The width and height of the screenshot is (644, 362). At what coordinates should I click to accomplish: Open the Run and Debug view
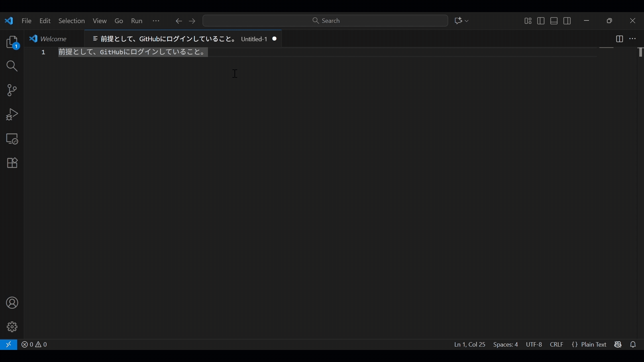[12, 114]
